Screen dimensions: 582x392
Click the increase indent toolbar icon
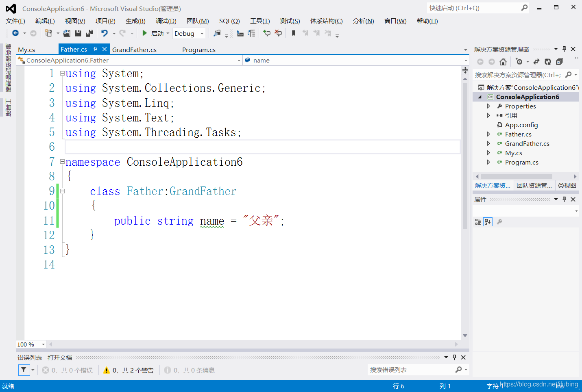click(251, 33)
